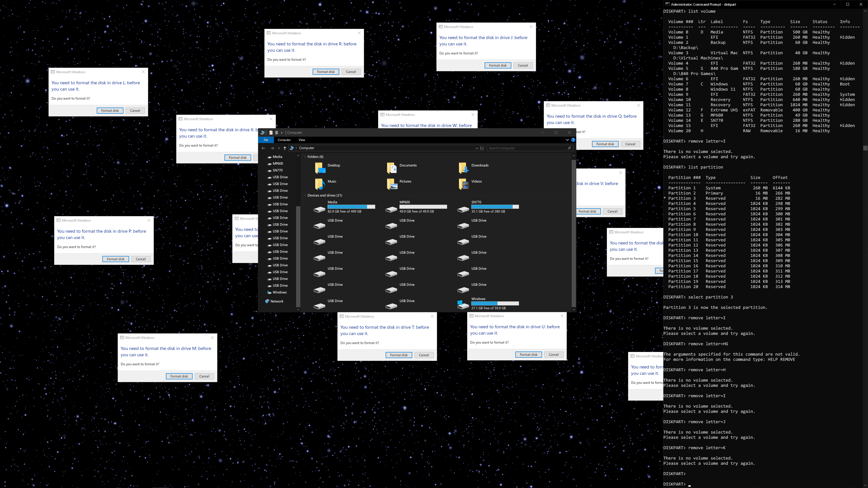Expand the ribbon with the chevron

(x=567, y=140)
